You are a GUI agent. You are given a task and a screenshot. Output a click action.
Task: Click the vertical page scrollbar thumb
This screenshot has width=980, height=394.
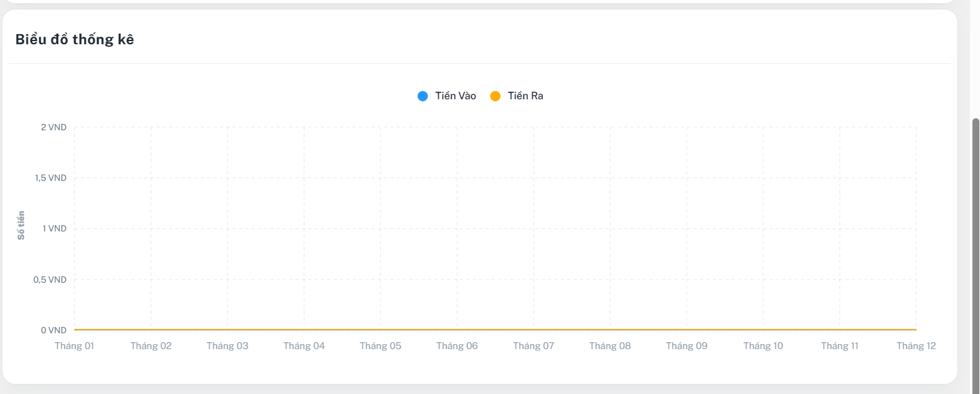click(976, 253)
